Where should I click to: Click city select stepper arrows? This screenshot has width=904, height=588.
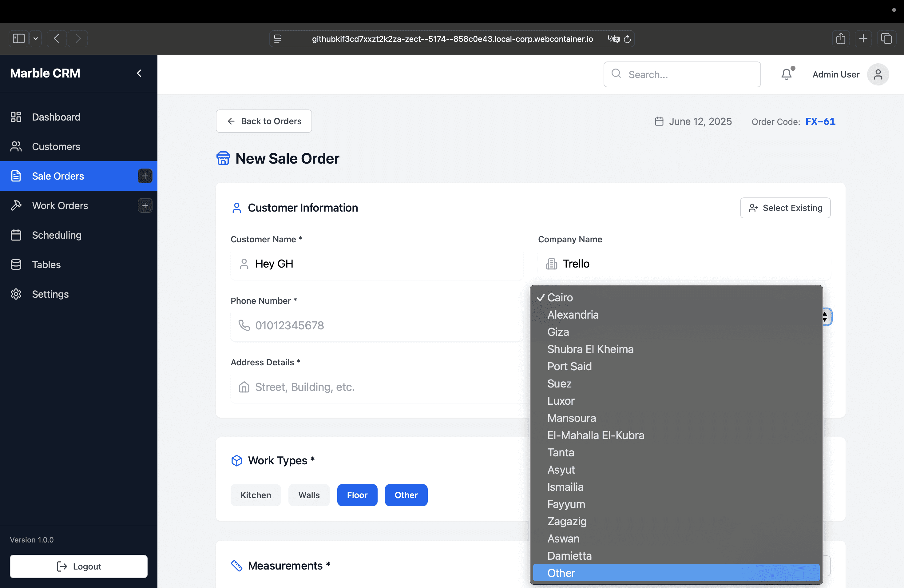point(826,317)
